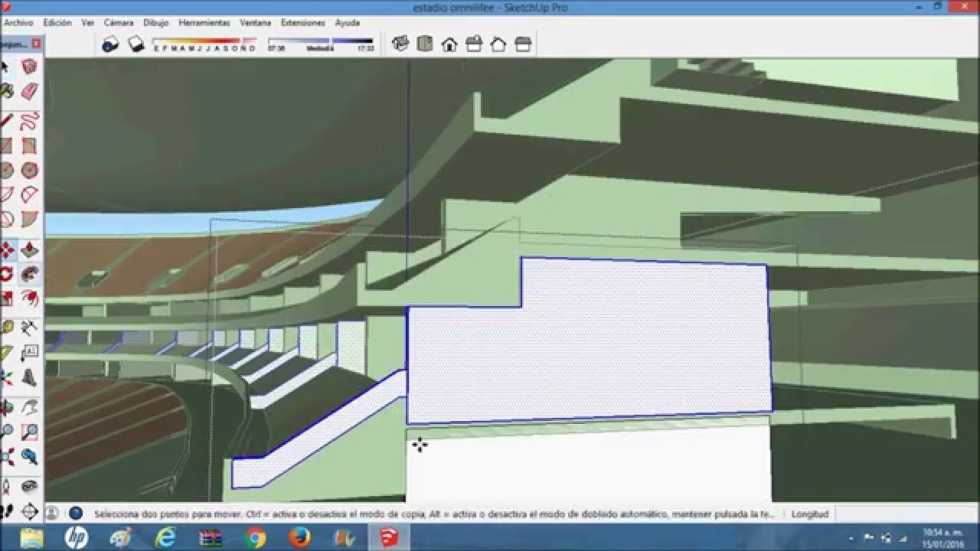Select the Rotated Rectangle tool
The image size is (980, 551).
[x=30, y=145]
